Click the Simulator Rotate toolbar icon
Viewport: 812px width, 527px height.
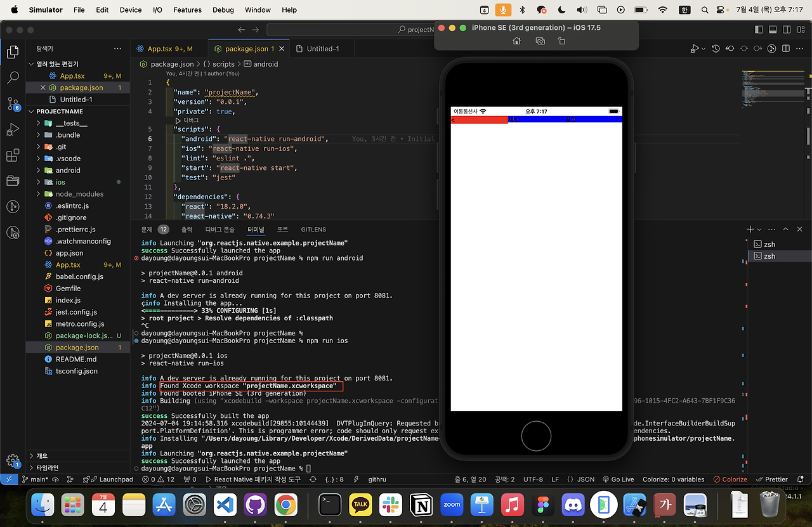(561, 41)
